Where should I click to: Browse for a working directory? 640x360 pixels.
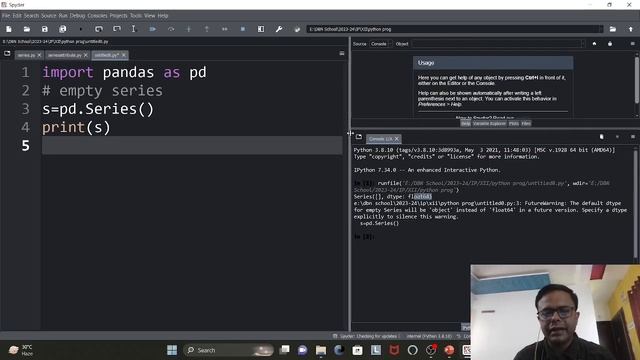[613, 29]
